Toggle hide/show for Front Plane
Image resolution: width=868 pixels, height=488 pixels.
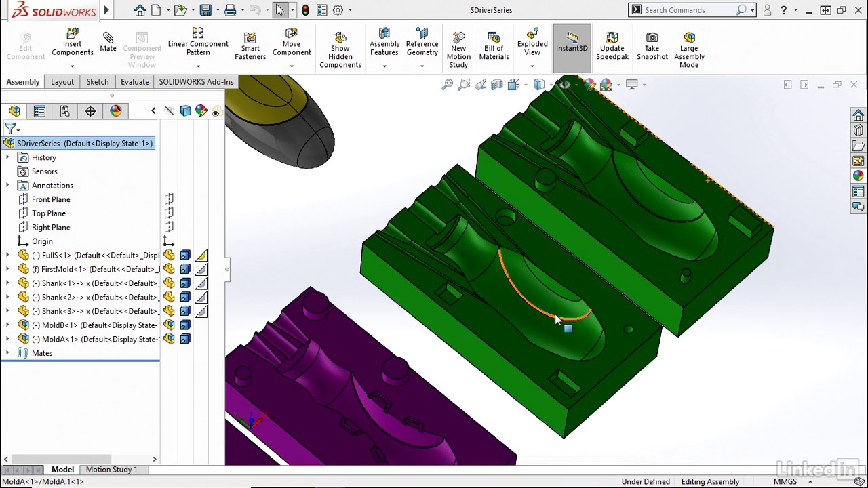tap(169, 199)
